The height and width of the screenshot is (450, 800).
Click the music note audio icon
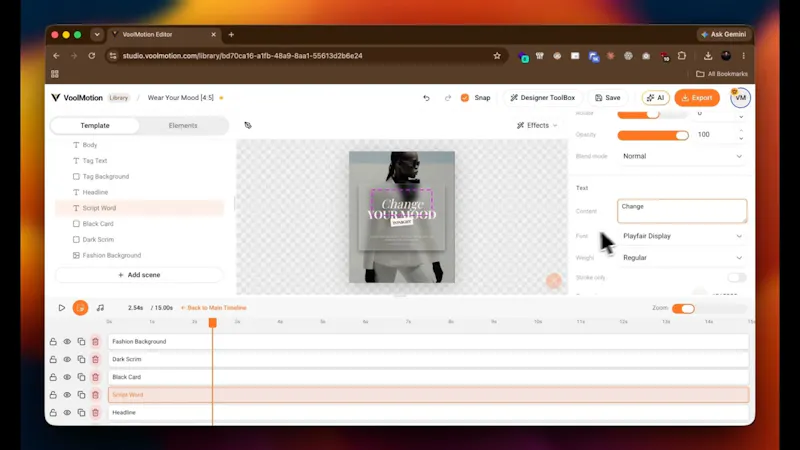point(100,308)
